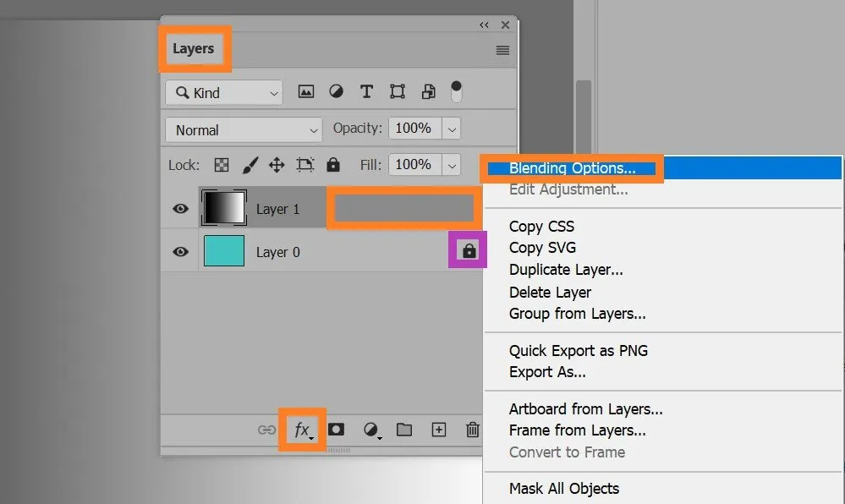Select the Layer 1 name text
This screenshot has height=504, width=845.
(x=277, y=209)
